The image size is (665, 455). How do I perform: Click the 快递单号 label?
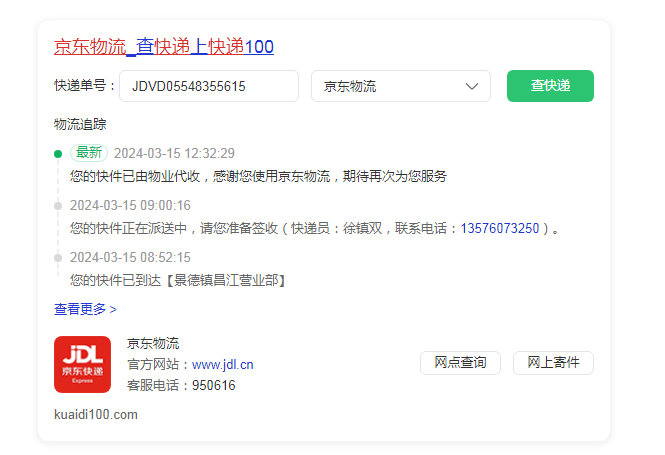(85, 85)
